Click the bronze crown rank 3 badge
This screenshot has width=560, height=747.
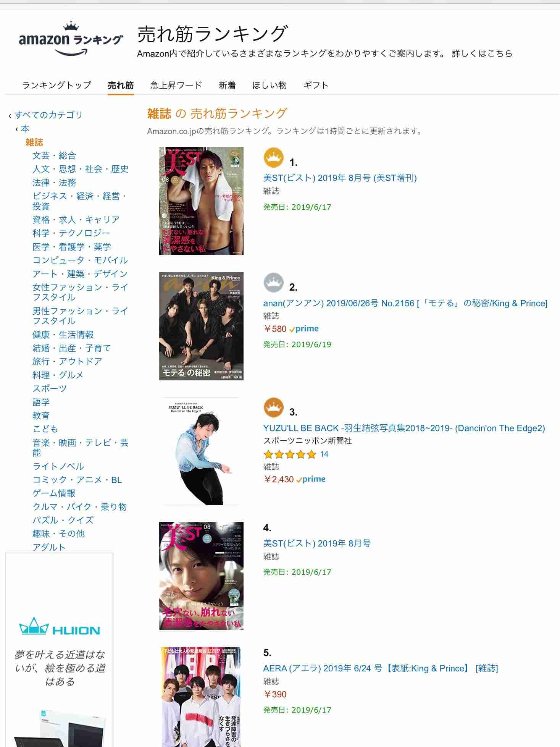pos(273,407)
